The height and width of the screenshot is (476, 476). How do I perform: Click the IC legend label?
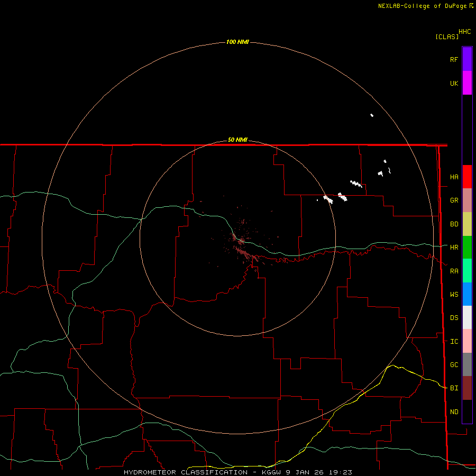pyautogui.click(x=454, y=341)
